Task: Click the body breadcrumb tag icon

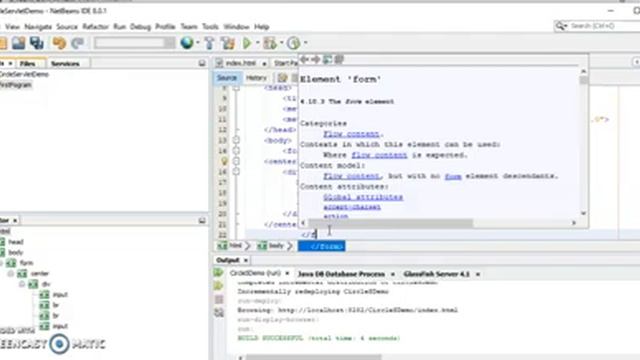Action: [x=262, y=246]
